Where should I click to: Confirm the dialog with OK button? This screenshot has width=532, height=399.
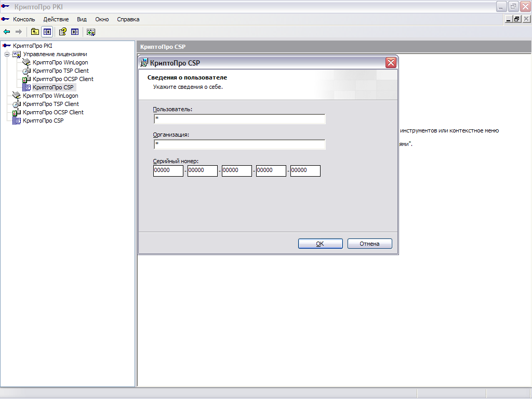coord(320,244)
